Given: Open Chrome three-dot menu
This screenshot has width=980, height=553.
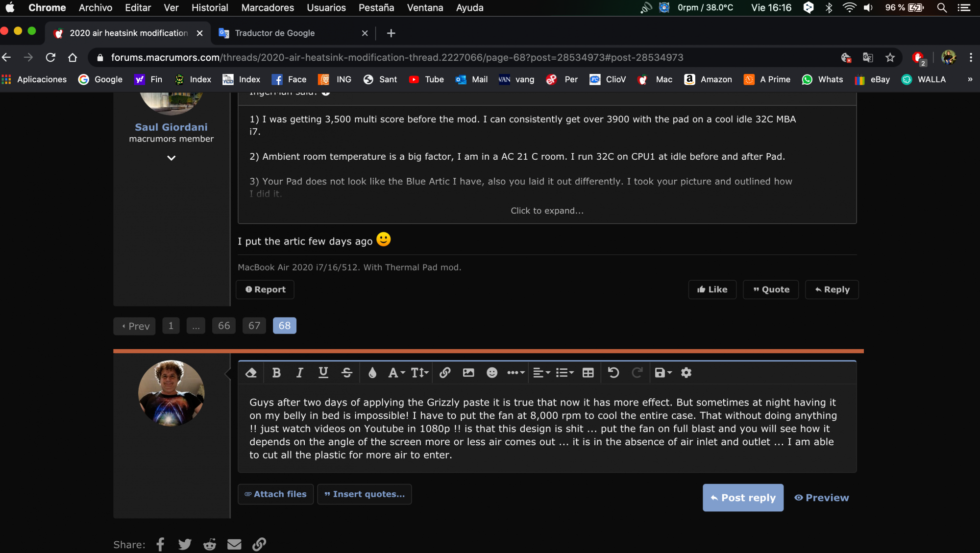Looking at the screenshot, I should (x=971, y=57).
